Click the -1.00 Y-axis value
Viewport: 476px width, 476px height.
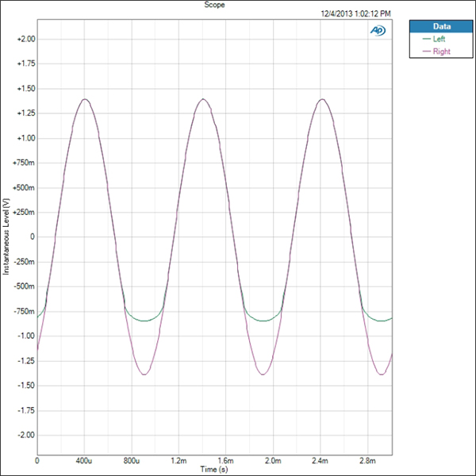click(x=26, y=336)
